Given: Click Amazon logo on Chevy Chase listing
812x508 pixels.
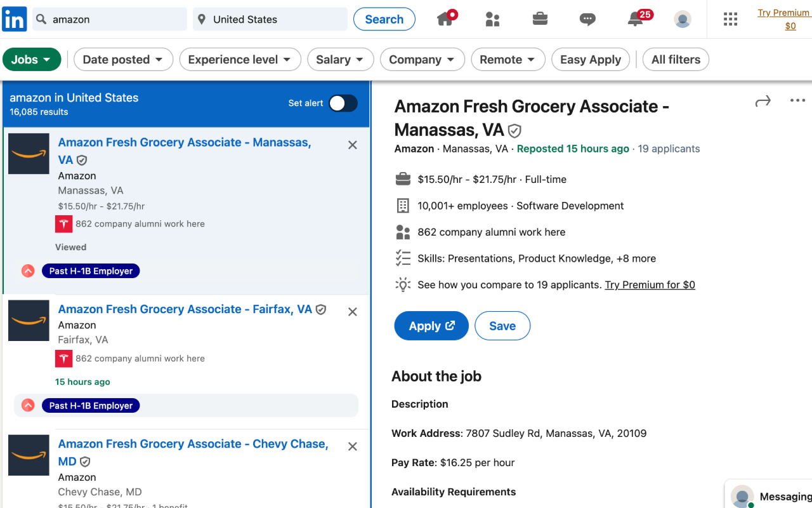Looking at the screenshot, I should tap(29, 455).
